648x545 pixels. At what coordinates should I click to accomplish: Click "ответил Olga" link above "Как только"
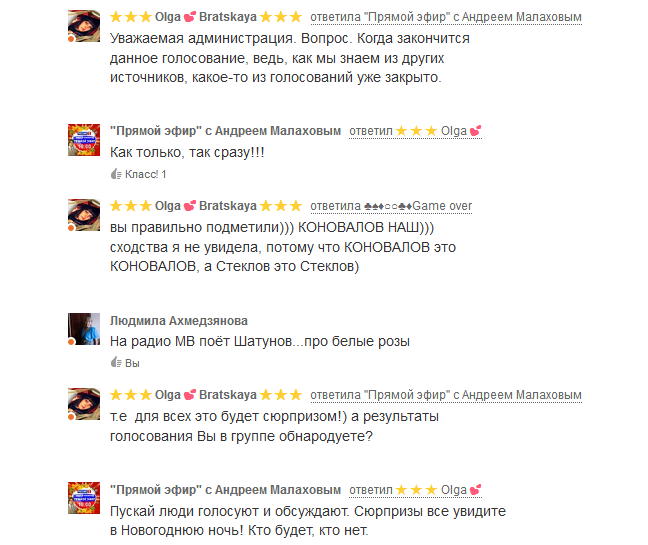(415, 131)
